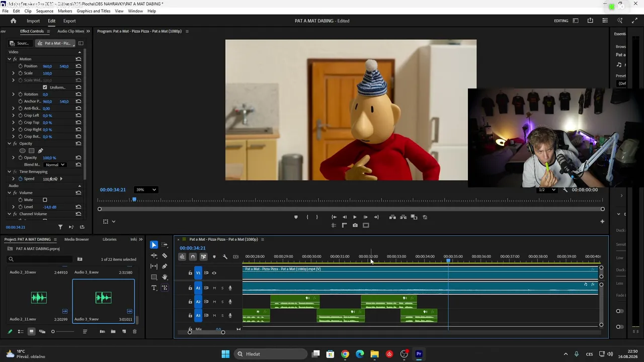Delete selected item with the trash icon
644x362 pixels.
[x=134, y=332]
